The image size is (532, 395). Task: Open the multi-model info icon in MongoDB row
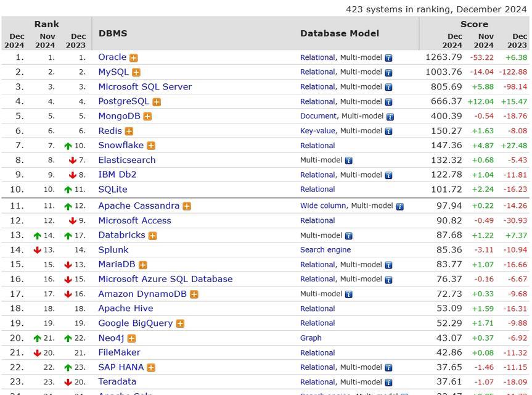(390, 117)
